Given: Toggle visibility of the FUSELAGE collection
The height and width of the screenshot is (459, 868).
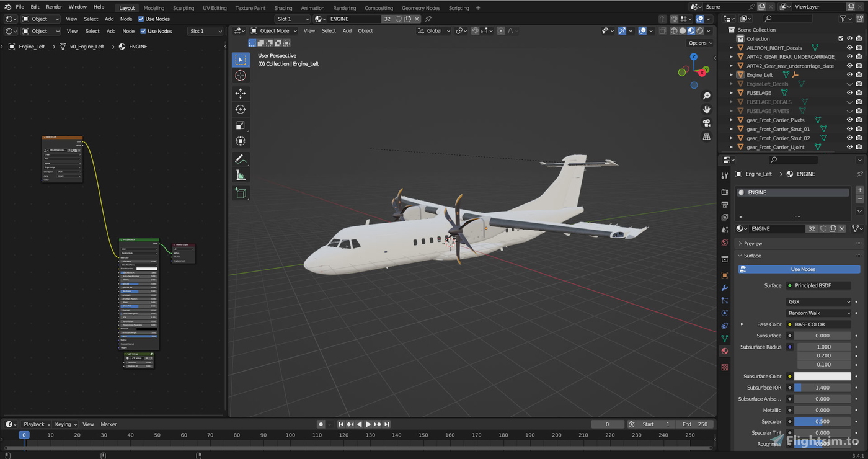Looking at the screenshot, I should click(x=849, y=92).
